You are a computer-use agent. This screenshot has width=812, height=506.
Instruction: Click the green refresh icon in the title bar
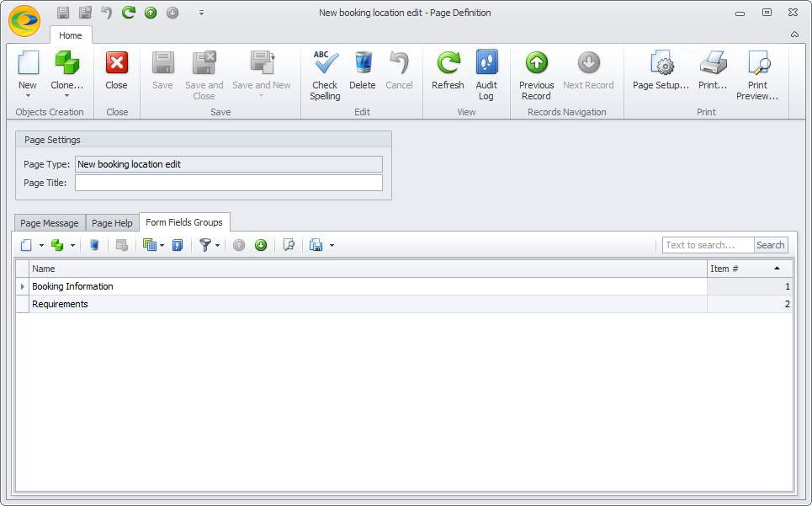tap(129, 13)
